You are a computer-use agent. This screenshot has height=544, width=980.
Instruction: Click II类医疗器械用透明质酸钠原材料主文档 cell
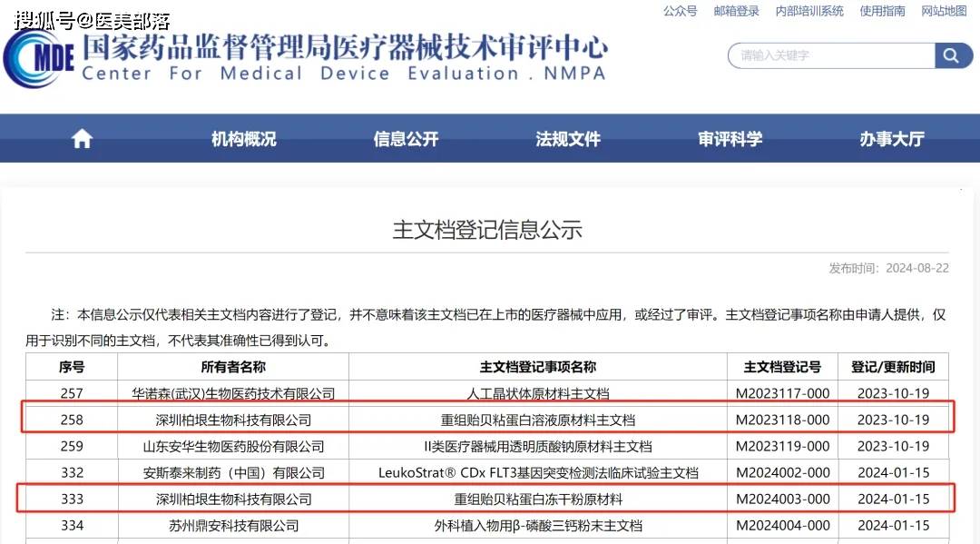(537, 447)
